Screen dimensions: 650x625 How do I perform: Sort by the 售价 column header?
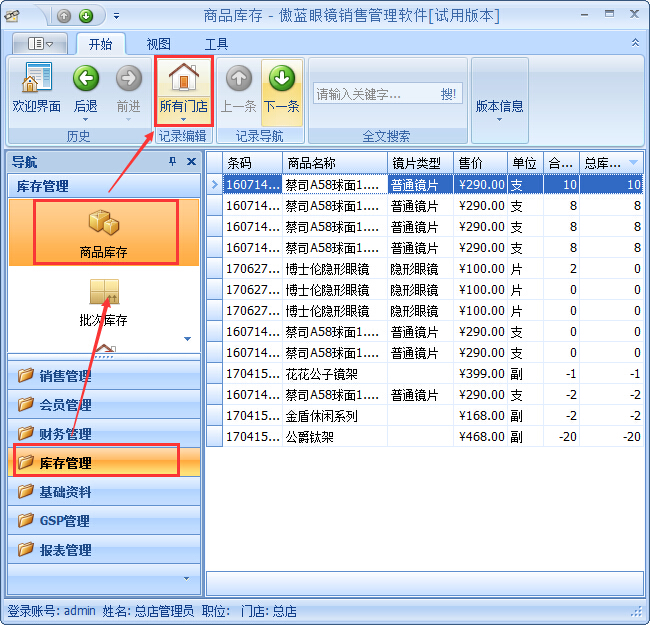pos(480,163)
